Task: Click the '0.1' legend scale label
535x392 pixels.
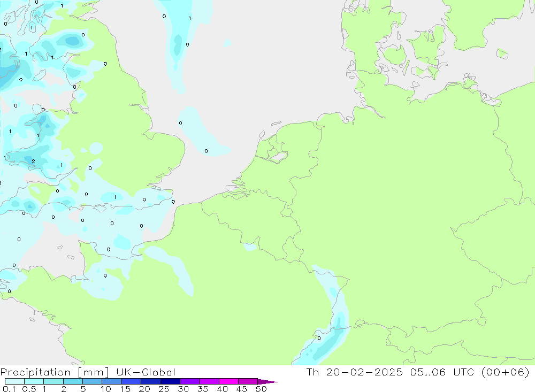Action: click(x=9, y=389)
